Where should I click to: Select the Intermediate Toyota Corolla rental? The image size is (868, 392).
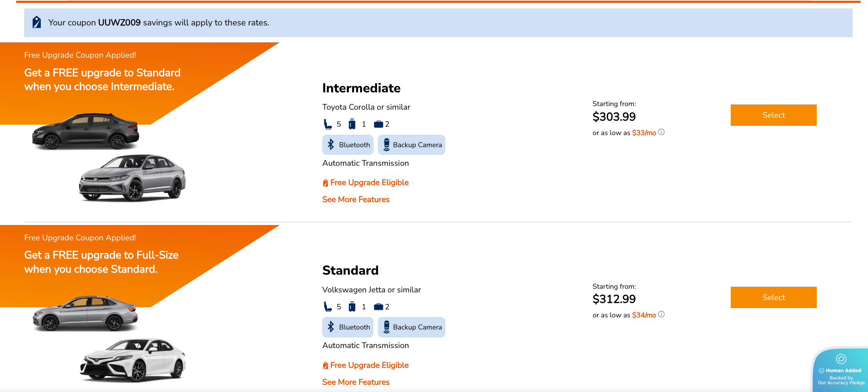coord(773,115)
